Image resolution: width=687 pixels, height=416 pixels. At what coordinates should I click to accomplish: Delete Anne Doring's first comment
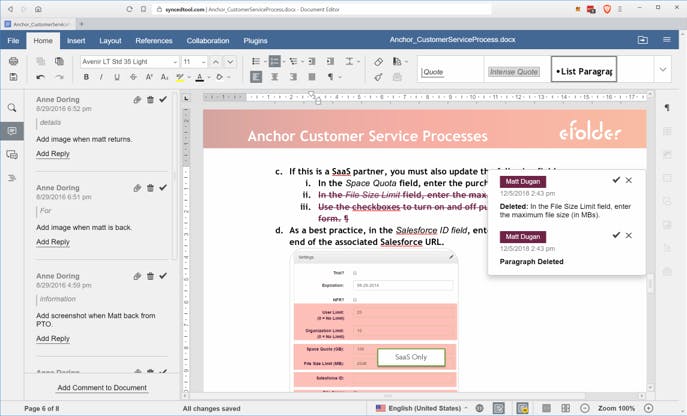150,100
